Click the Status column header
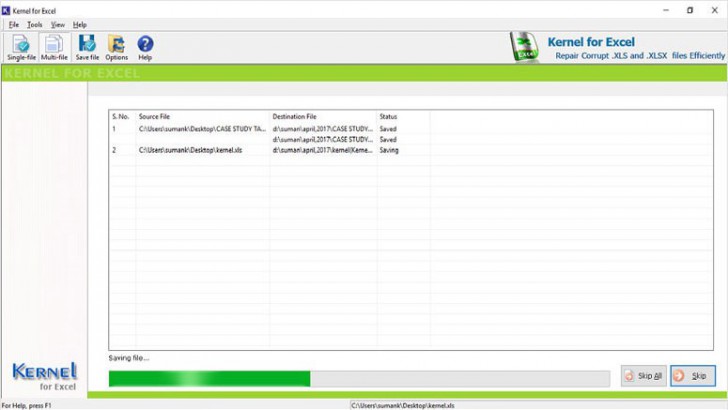The width and height of the screenshot is (728, 410). click(388, 117)
